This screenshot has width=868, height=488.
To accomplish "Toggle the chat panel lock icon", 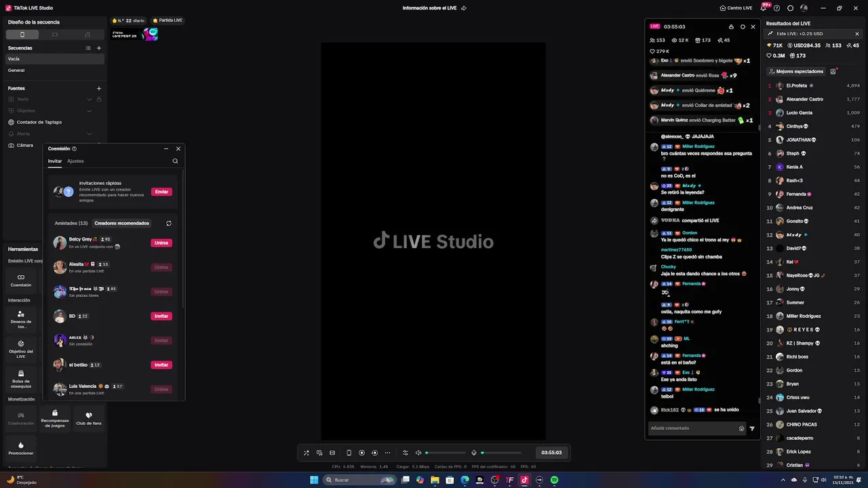I will (731, 26).
